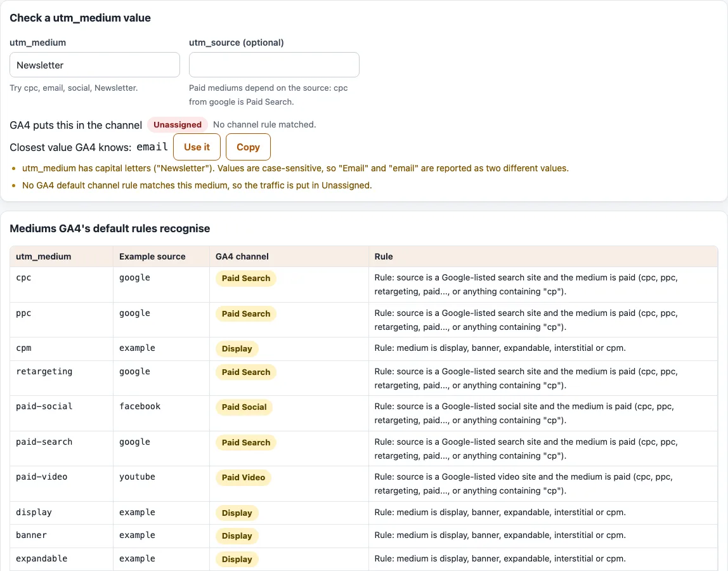
Task: Click the Display badge in the expandable row
Action: tap(237, 560)
